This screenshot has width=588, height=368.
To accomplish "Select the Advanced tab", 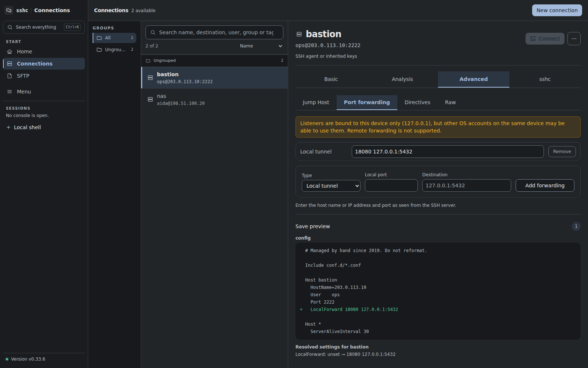I will tap(474, 79).
